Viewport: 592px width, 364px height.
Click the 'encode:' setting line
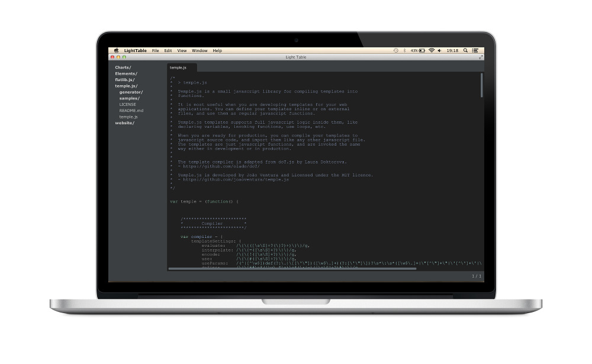pyautogui.click(x=249, y=255)
